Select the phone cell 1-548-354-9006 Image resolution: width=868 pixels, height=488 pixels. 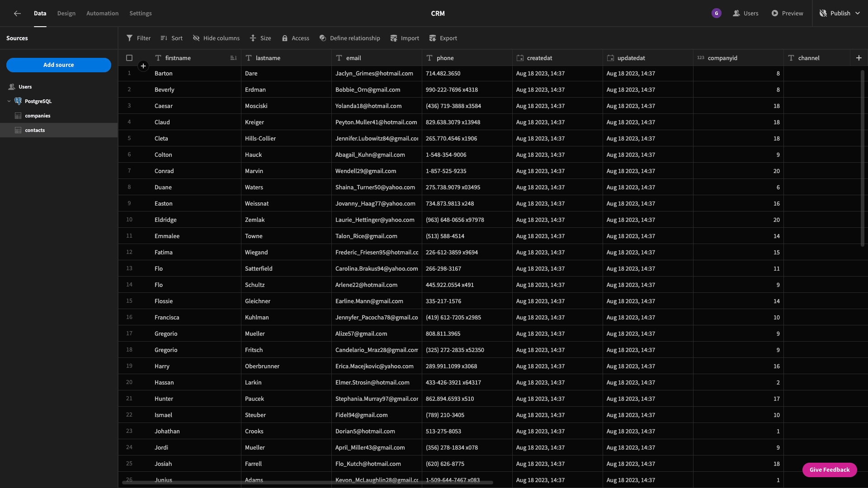coord(467,155)
